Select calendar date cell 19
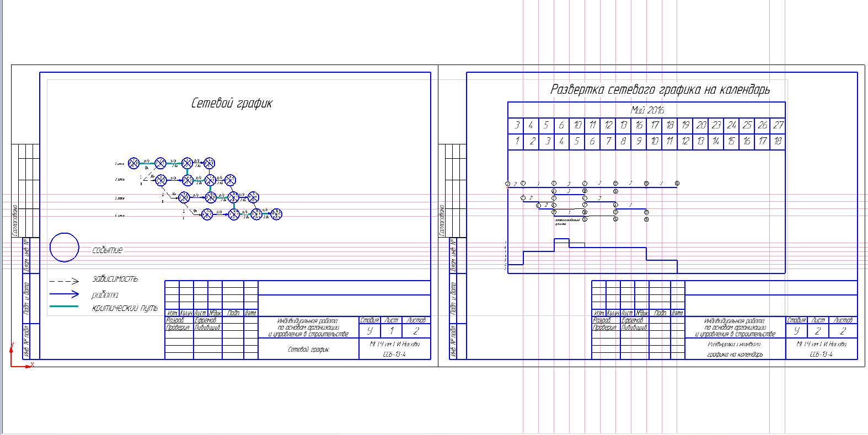Screen dimensions: 868x435 tap(685, 125)
